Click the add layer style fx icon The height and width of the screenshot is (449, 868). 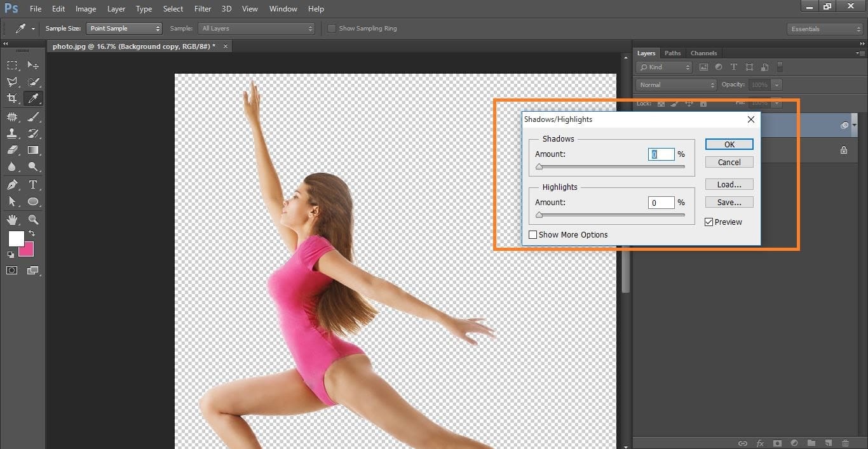click(760, 443)
